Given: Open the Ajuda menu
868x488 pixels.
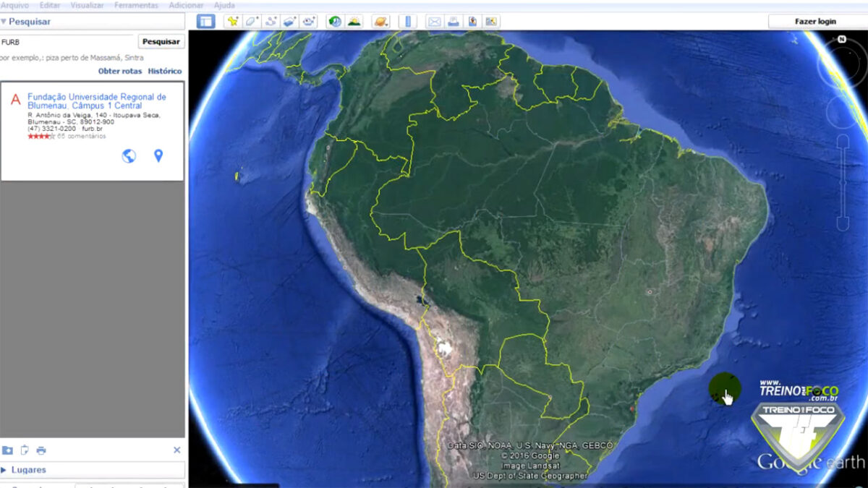Looking at the screenshot, I should 224,5.
